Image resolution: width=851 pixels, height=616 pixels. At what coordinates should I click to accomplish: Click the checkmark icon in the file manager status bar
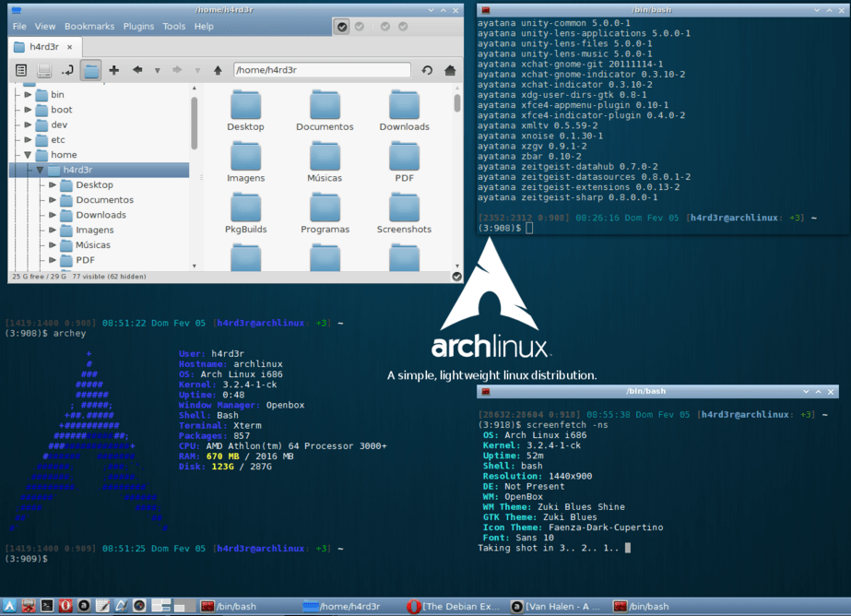coord(456,276)
